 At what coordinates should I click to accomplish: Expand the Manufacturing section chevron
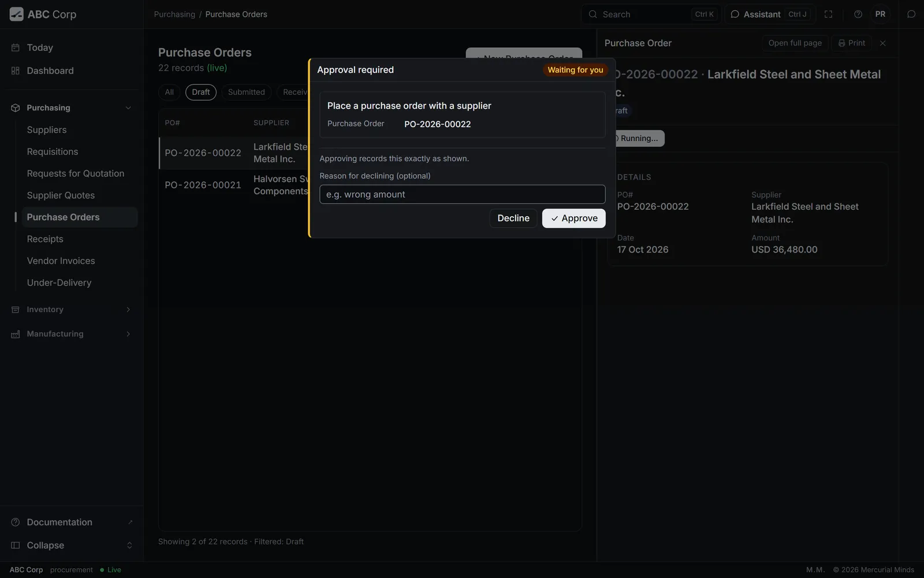[x=128, y=334]
